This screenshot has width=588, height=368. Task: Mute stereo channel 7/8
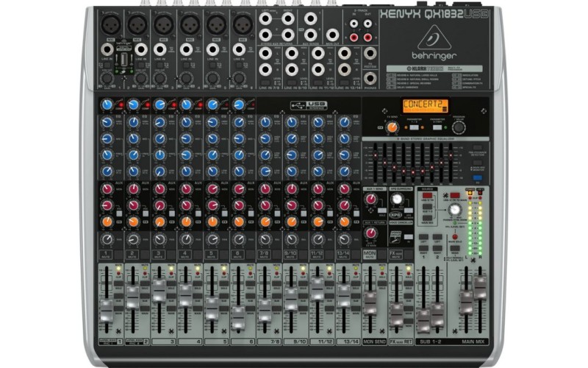tap(264, 255)
